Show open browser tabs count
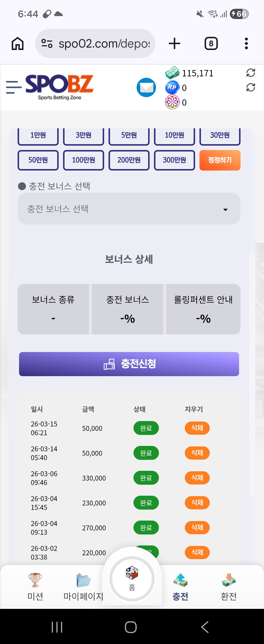This screenshot has height=644, width=264. point(211,43)
